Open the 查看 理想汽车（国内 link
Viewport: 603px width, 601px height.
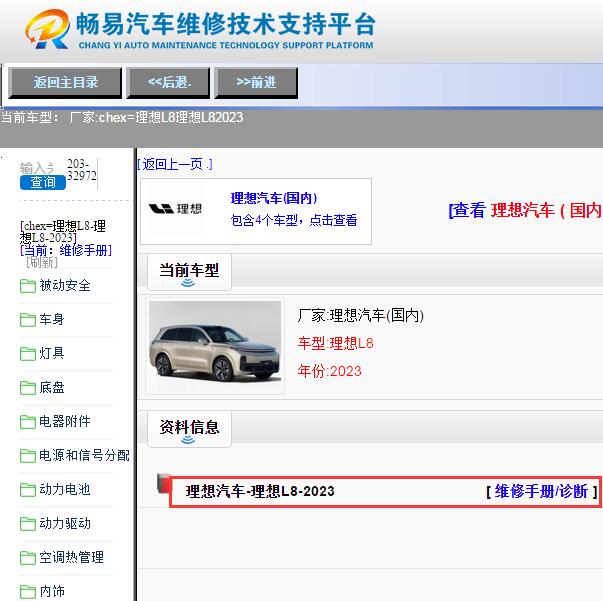click(525, 210)
